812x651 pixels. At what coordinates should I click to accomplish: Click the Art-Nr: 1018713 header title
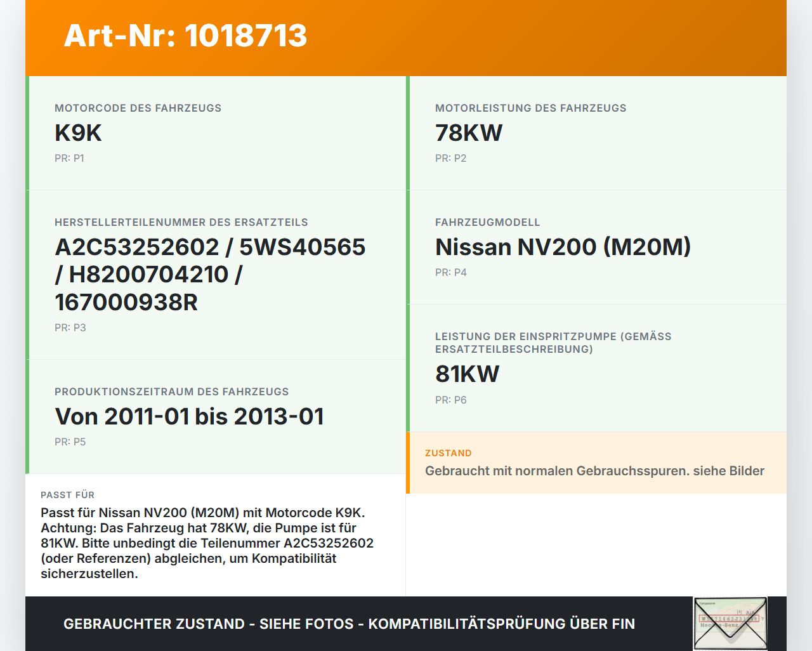[x=185, y=36]
